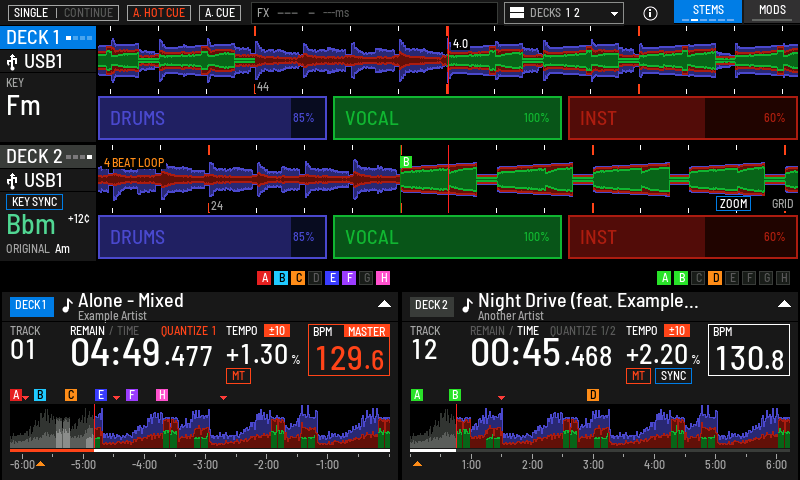Click Deck 1 USB1 source icon
Image resolution: width=800 pixels, height=480 pixels.
click(12, 62)
